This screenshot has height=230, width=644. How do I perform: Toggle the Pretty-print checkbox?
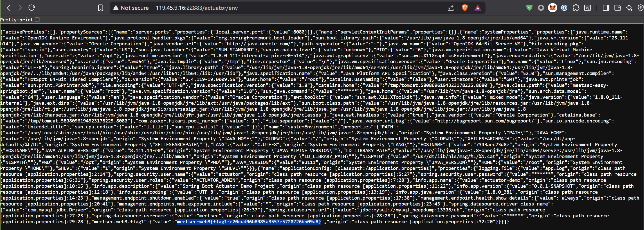click(x=37, y=20)
